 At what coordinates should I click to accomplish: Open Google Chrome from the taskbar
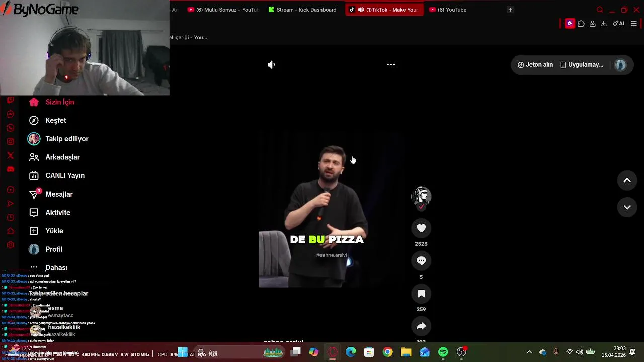tap(387, 352)
